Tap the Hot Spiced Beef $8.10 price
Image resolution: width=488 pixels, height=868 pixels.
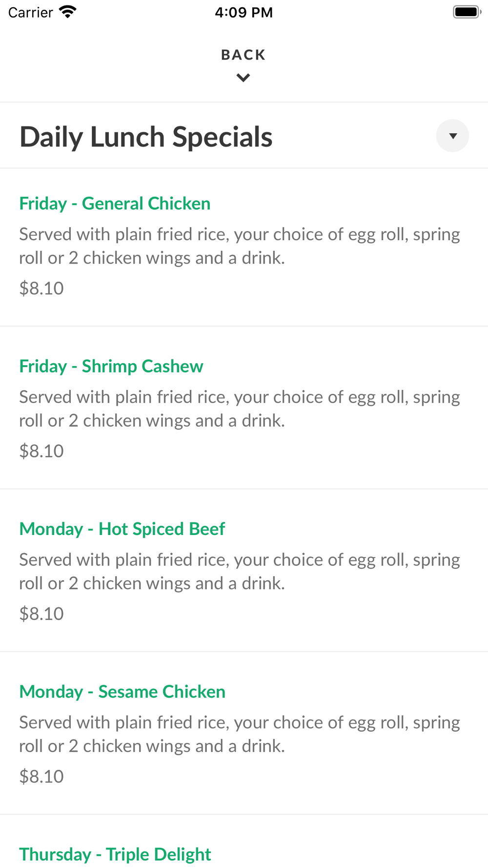pyautogui.click(x=41, y=614)
